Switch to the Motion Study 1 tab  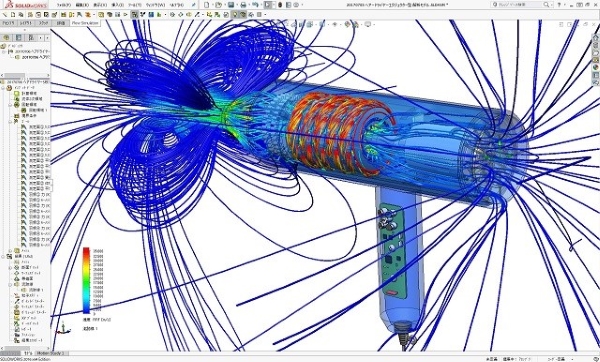(x=52, y=353)
